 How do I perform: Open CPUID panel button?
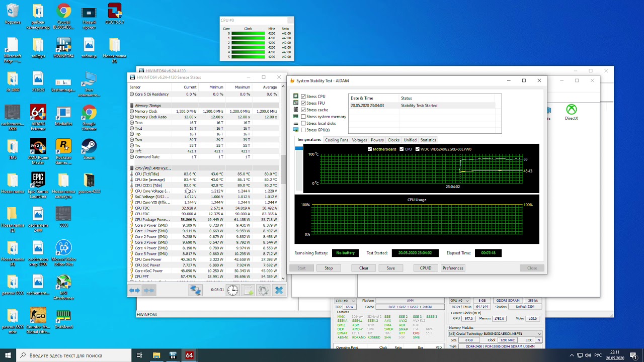(x=426, y=268)
